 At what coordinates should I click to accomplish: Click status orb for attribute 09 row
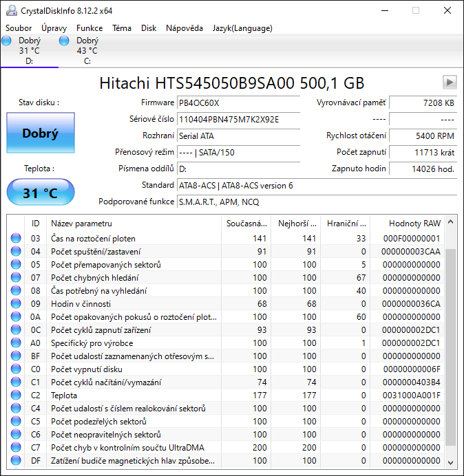tap(16, 304)
